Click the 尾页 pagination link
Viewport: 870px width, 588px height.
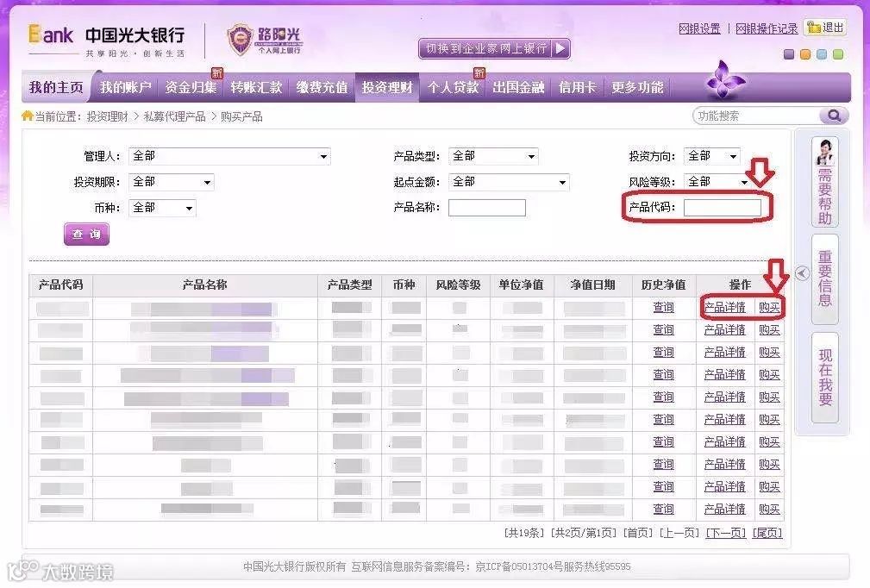coord(767,533)
